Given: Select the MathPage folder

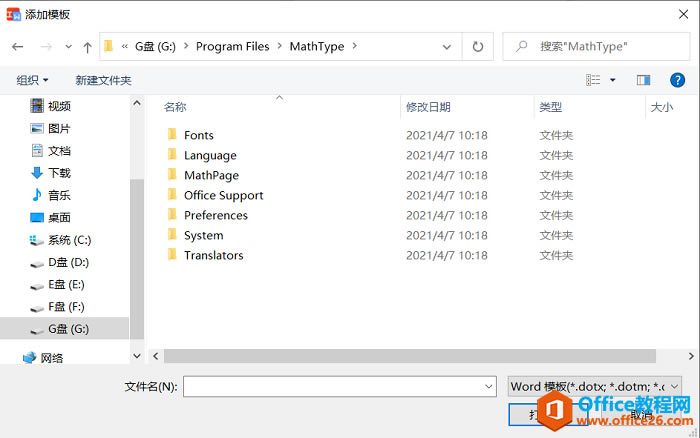Looking at the screenshot, I should [211, 175].
